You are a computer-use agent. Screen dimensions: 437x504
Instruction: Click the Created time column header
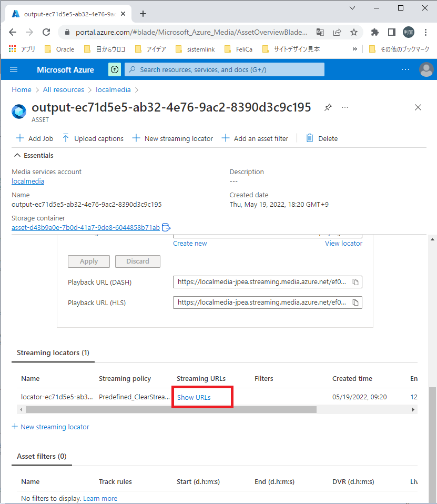point(352,379)
